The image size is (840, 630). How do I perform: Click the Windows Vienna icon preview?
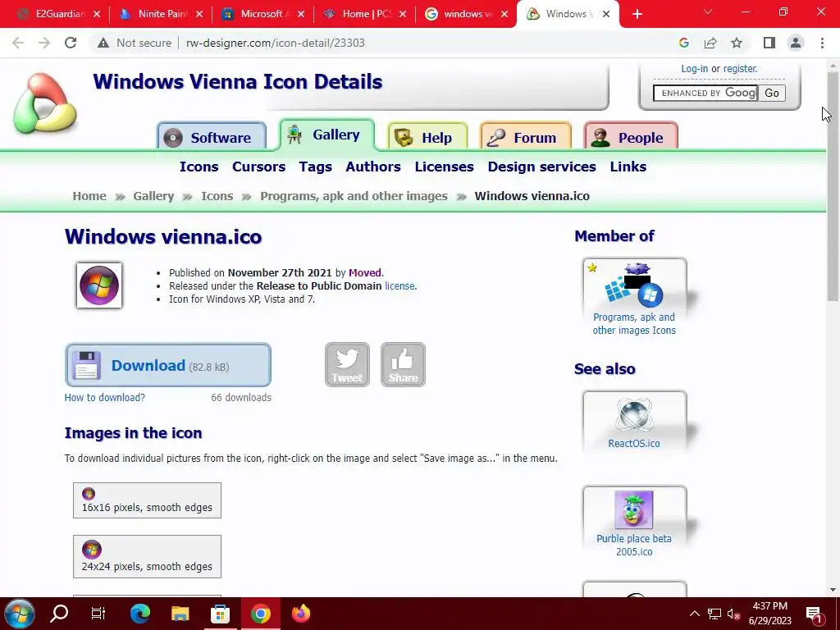coord(99,285)
